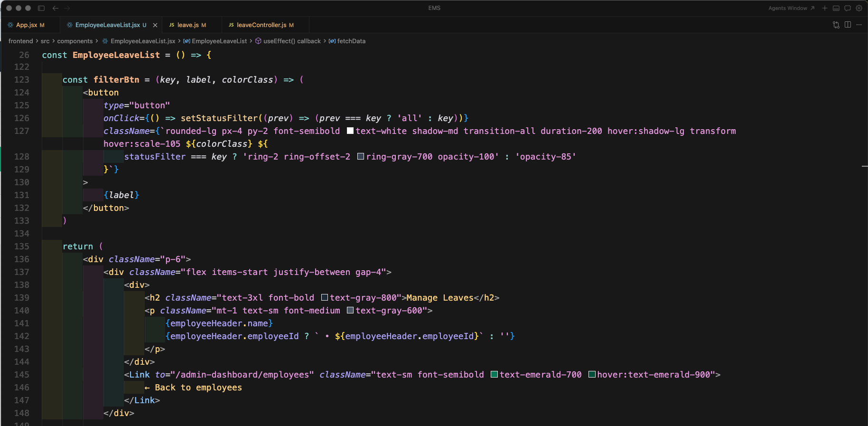Go back with the left arrow
868x426 pixels.
(x=56, y=8)
